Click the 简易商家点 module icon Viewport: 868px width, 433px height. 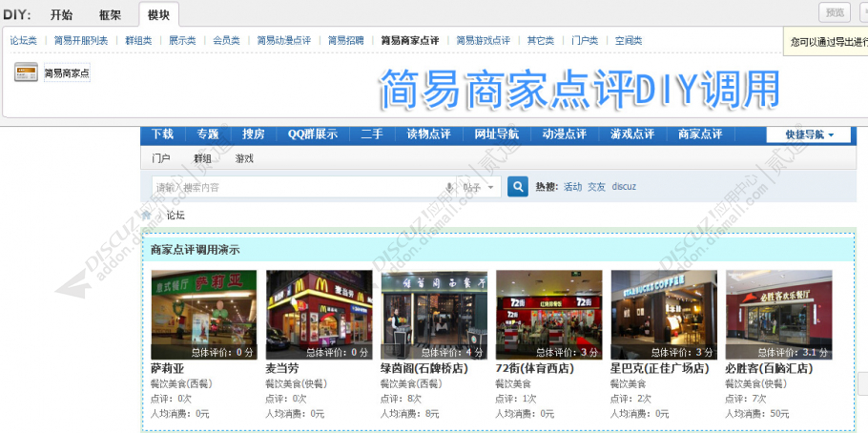tap(26, 72)
